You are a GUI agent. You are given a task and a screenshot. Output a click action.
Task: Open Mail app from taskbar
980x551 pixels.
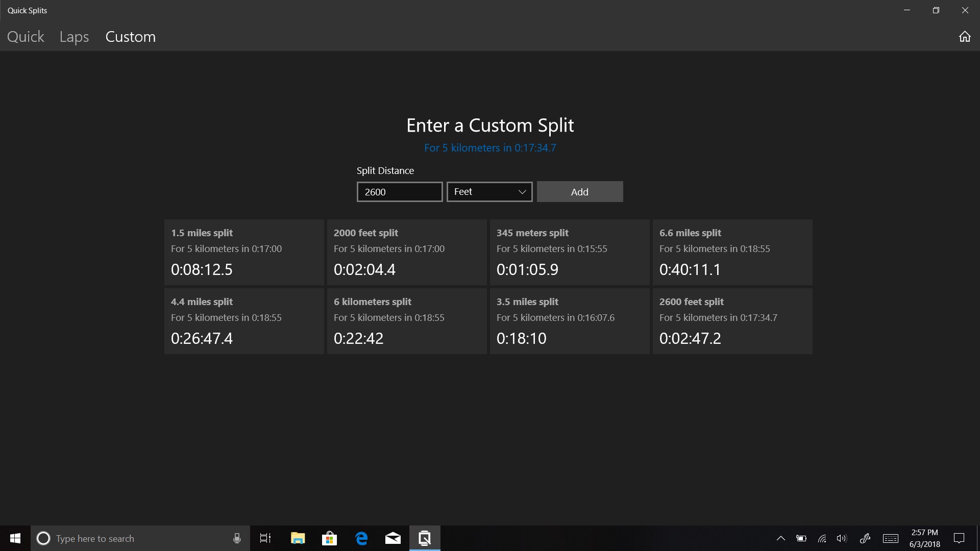pos(393,538)
